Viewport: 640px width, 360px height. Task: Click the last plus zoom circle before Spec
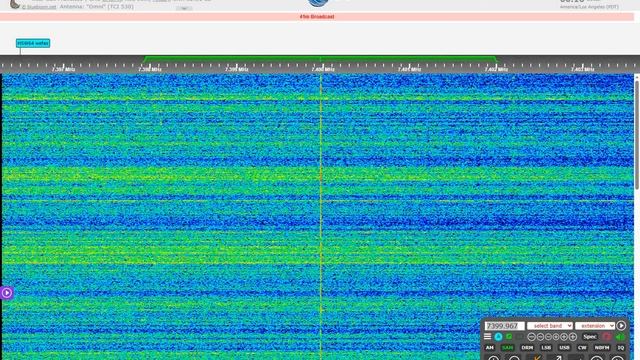pos(573,337)
